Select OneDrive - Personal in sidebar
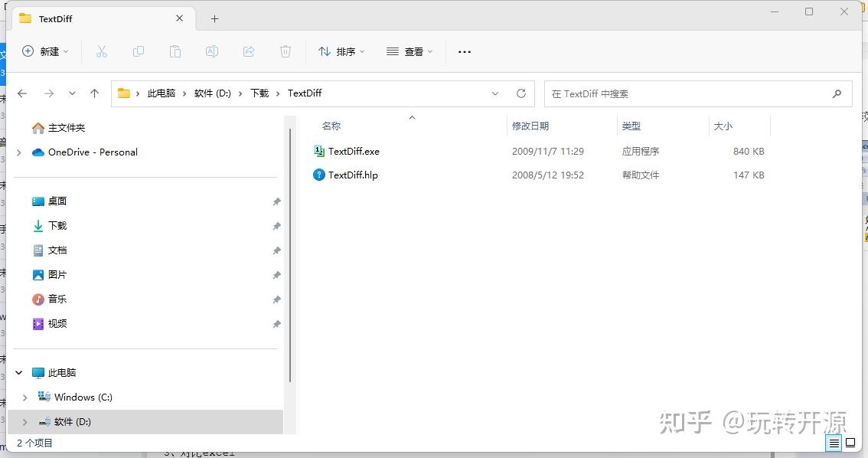Screen dimensions: 868x458 tap(93, 152)
